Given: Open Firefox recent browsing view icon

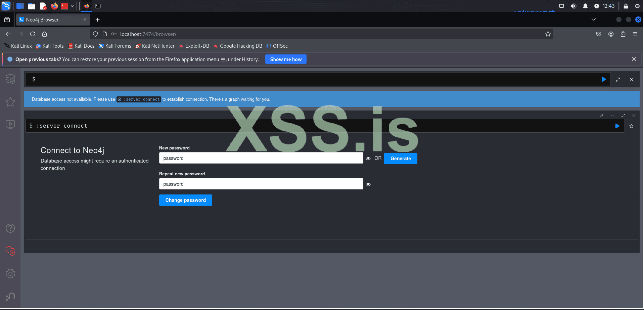Looking at the screenshot, I should (x=7, y=20).
